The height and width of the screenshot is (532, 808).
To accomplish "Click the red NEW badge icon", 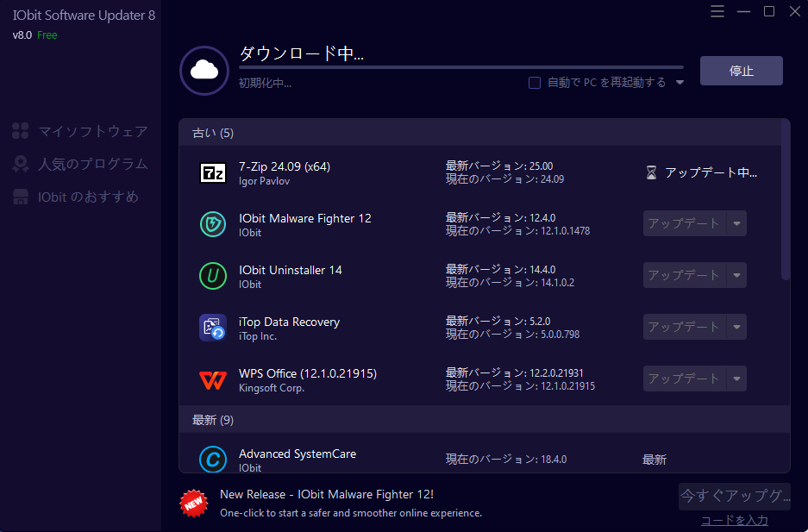I will tap(194, 504).
